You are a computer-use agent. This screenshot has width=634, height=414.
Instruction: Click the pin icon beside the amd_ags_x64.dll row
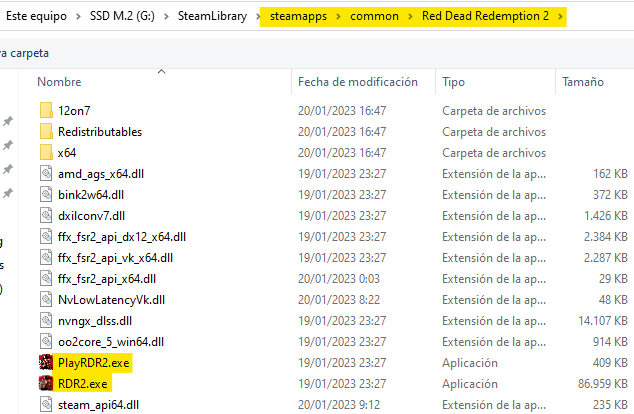click(x=8, y=169)
